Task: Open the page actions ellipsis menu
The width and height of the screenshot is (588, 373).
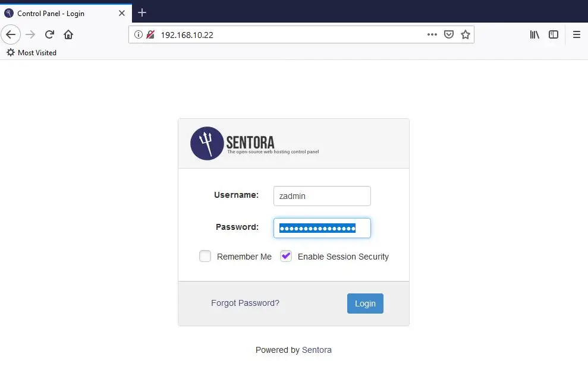Action: [432, 34]
